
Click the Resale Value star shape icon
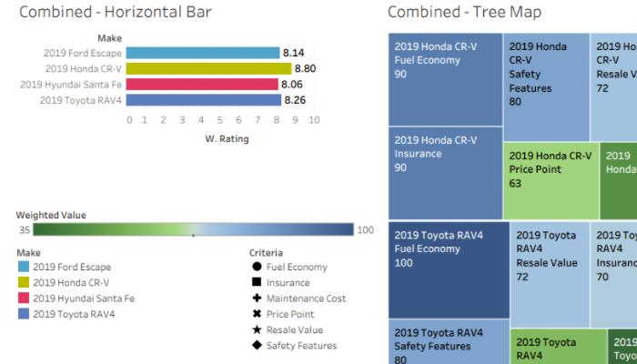pos(257,329)
